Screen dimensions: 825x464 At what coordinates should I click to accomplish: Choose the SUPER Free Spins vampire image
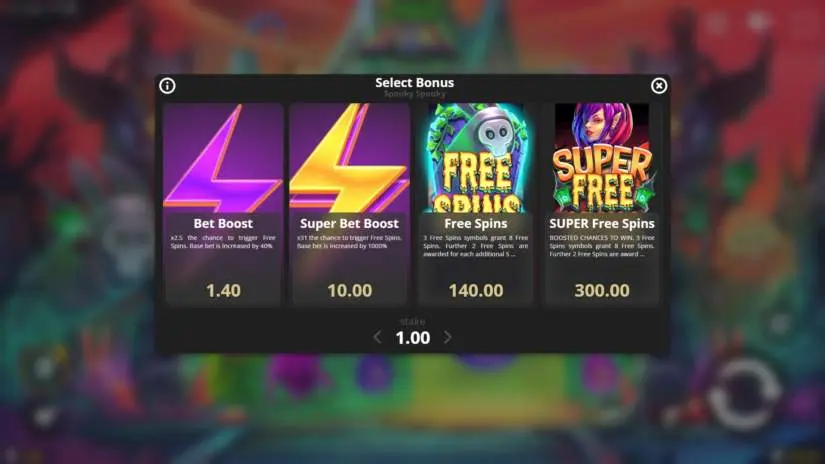(x=602, y=158)
